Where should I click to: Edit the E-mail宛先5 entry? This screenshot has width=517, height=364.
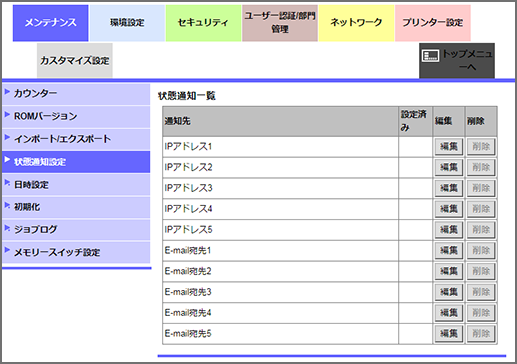[x=449, y=334]
